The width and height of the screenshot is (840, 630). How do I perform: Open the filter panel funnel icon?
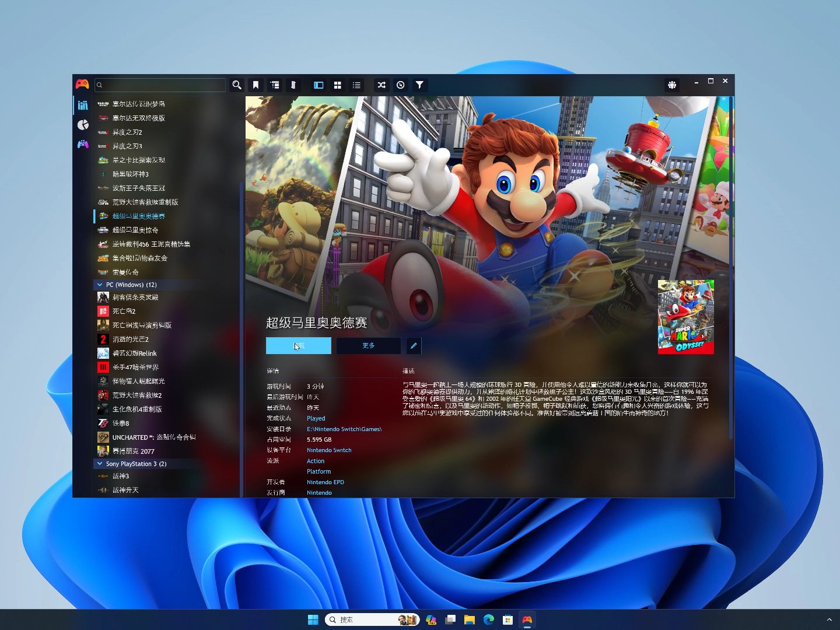click(x=419, y=85)
